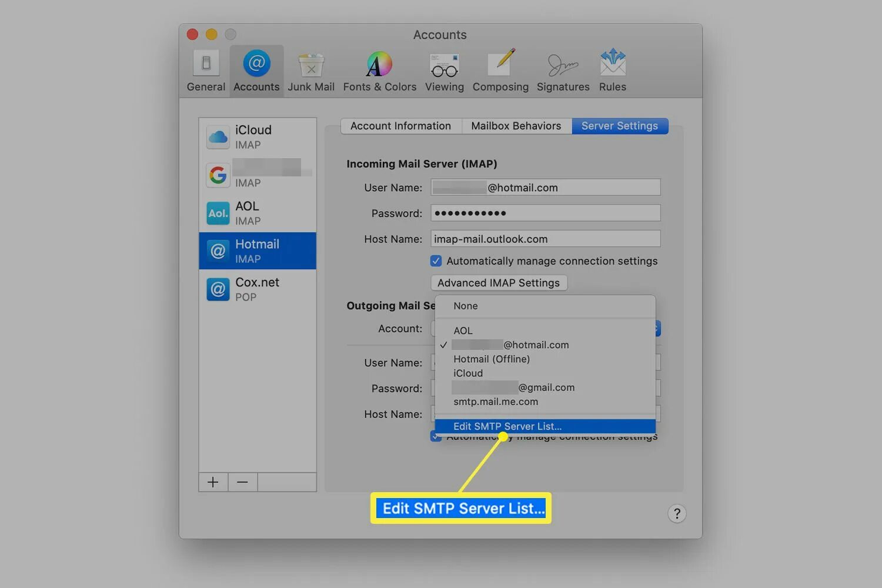Open Composing preferences pencil icon

500,71
